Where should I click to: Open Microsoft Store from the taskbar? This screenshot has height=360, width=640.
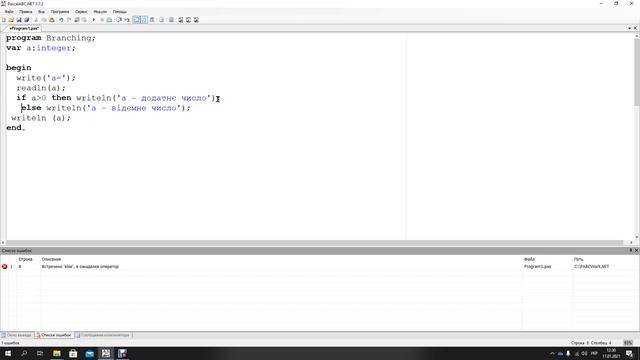click(x=73, y=353)
